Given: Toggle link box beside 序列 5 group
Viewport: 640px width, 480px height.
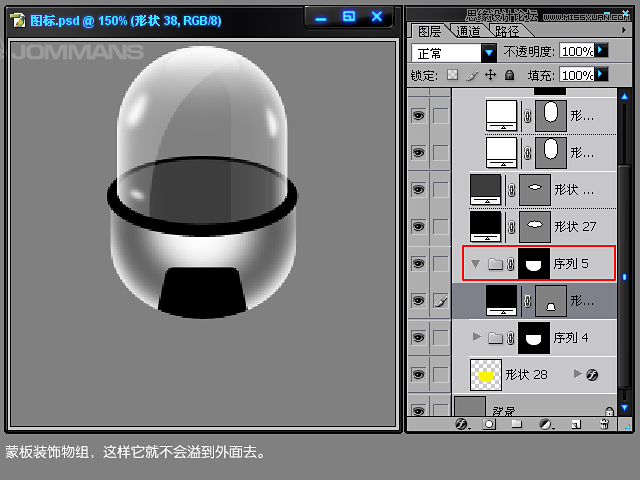Looking at the screenshot, I should (x=441, y=264).
